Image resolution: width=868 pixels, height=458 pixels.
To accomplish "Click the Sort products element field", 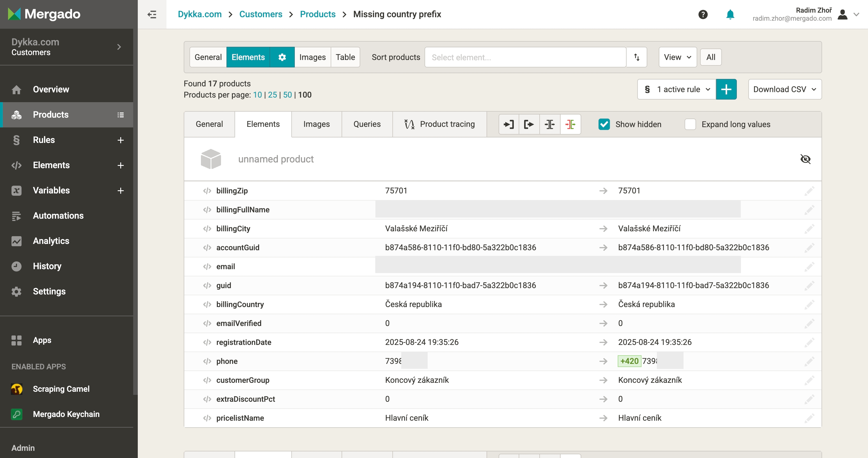I will coord(525,57).
